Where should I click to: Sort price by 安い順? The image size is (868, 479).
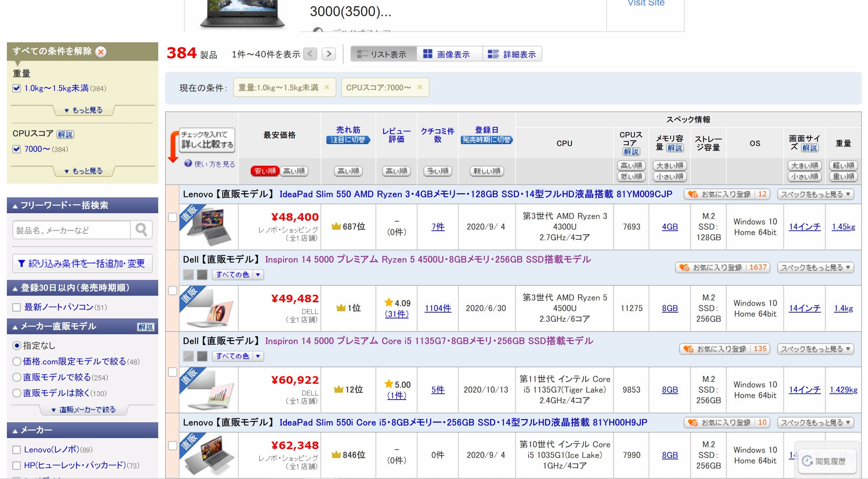265,171
